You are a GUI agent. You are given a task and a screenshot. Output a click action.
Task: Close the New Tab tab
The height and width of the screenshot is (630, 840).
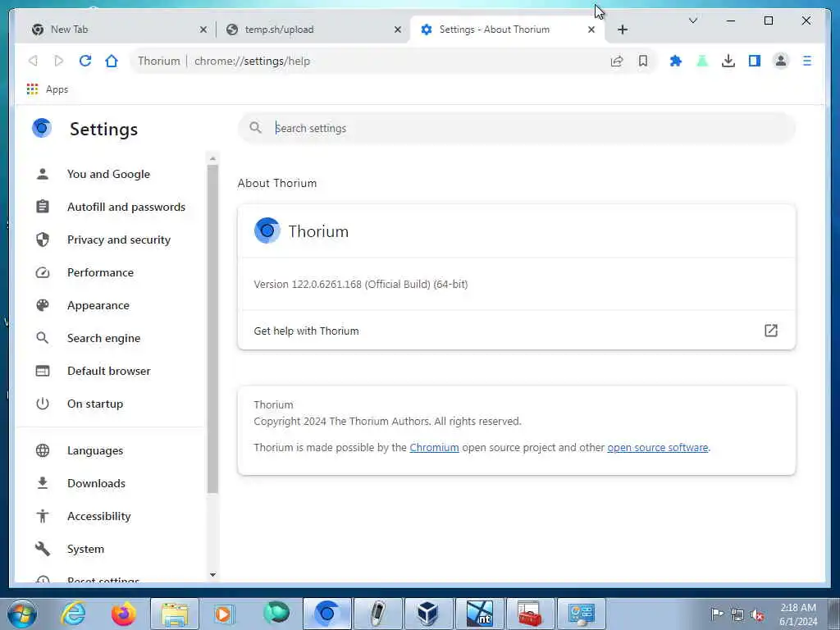[x=203, y=30]
